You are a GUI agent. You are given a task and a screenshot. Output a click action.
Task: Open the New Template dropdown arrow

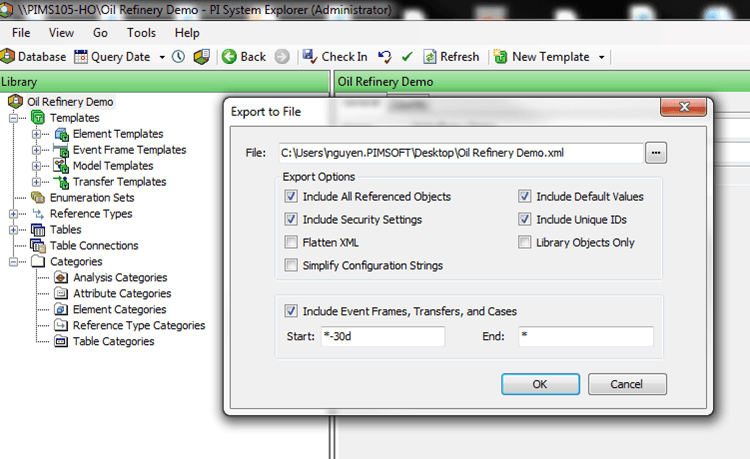(602, 57)
